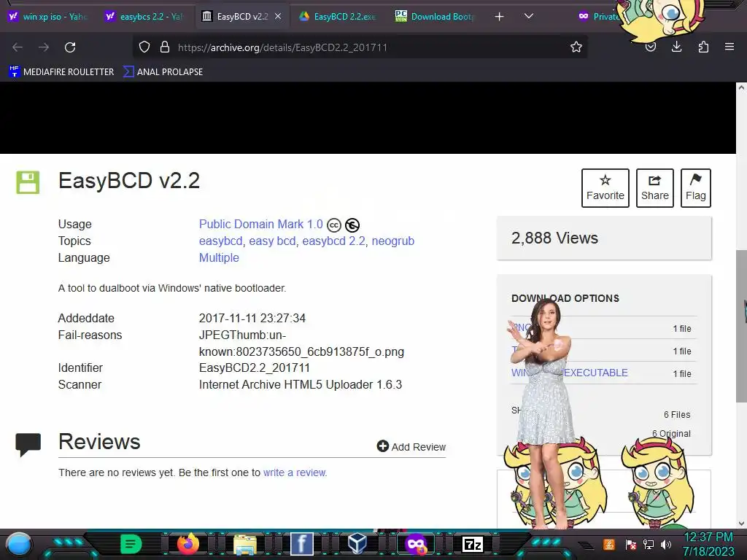Open the Public Domain Mark 1.0 link
747x560 pixels.
[260, 225]
